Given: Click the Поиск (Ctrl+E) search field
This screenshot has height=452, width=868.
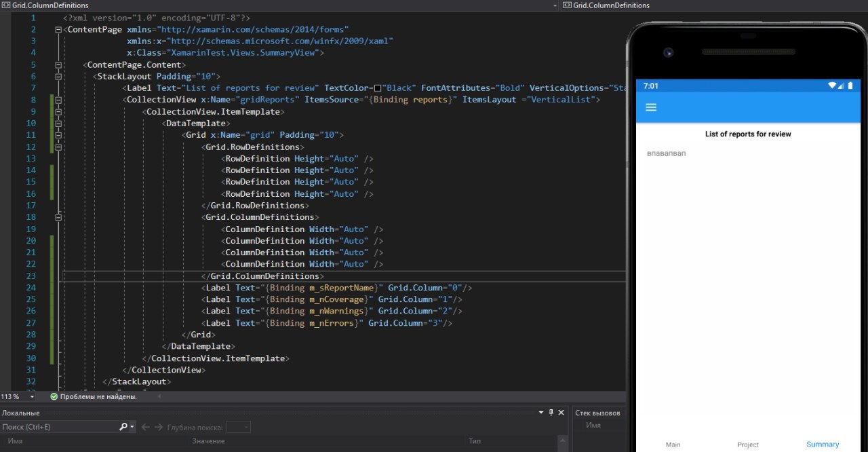Looking at the screenshot, I should pos(58,427).
